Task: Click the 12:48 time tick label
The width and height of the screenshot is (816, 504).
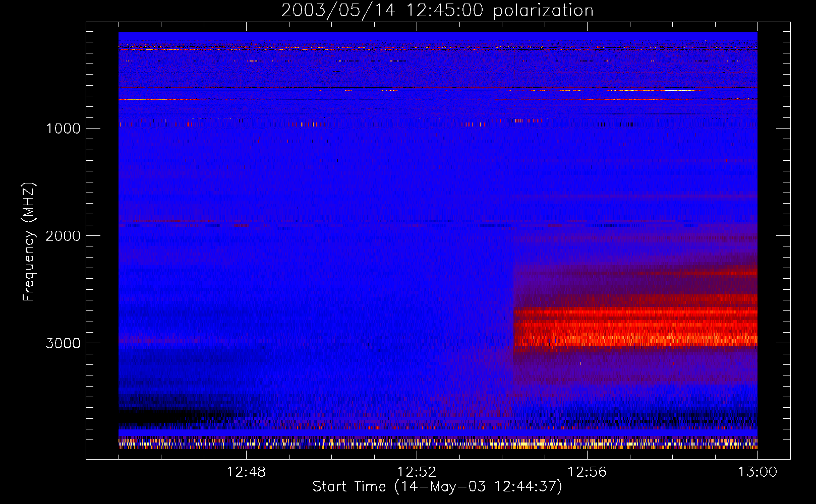Action: coord(246,472)
